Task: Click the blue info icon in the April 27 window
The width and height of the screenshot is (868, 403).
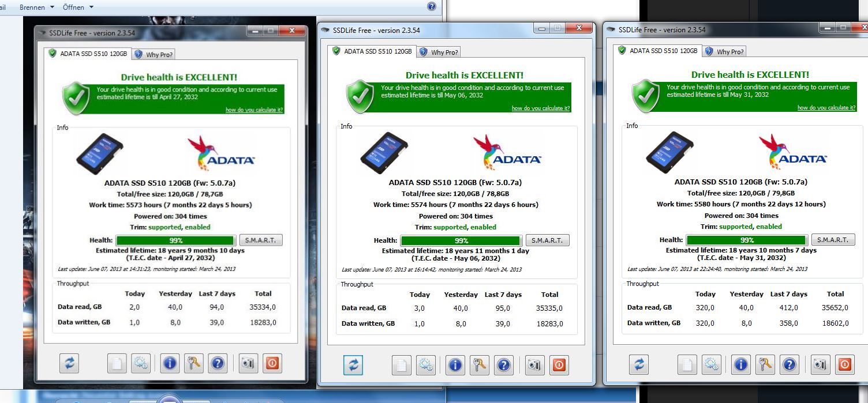Action: coord(170,363)
